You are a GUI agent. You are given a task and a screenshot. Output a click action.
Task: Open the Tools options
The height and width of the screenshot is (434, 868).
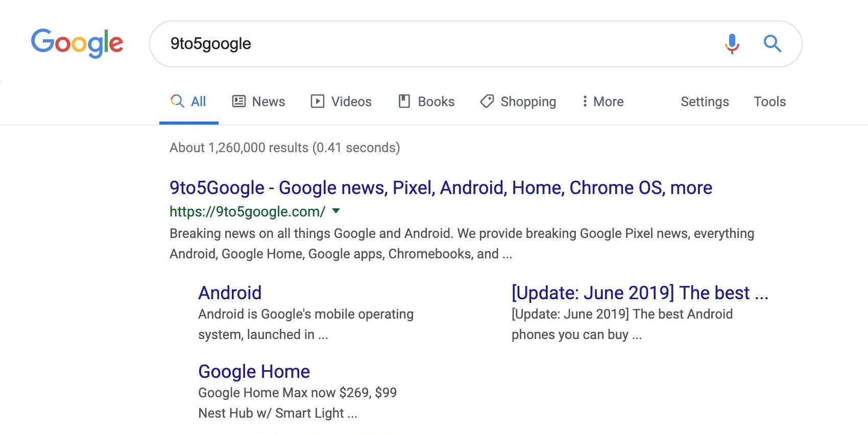[769, 102]
